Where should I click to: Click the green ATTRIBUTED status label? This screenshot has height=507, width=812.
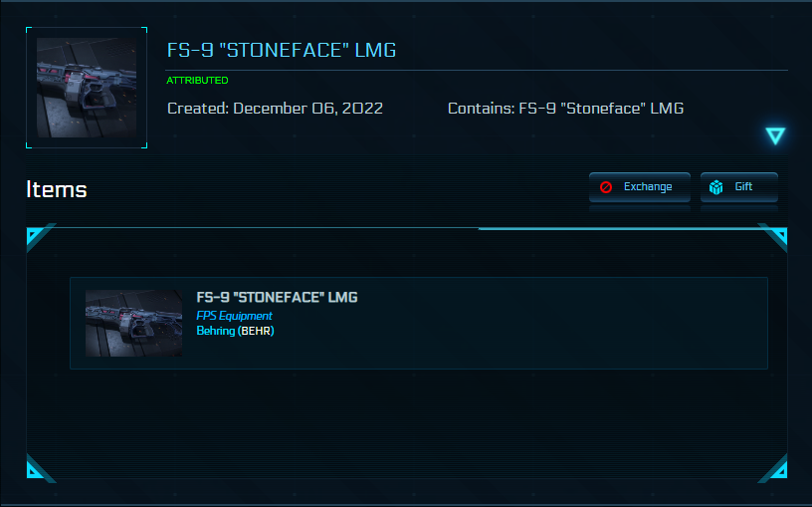(x=197, y=81)
